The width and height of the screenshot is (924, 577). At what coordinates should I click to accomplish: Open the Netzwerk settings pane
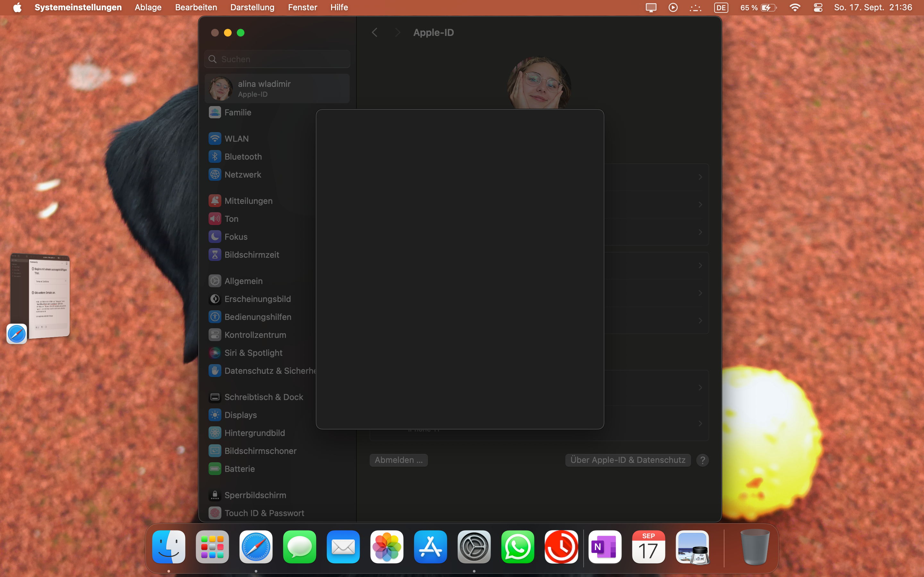pos(243,174)
